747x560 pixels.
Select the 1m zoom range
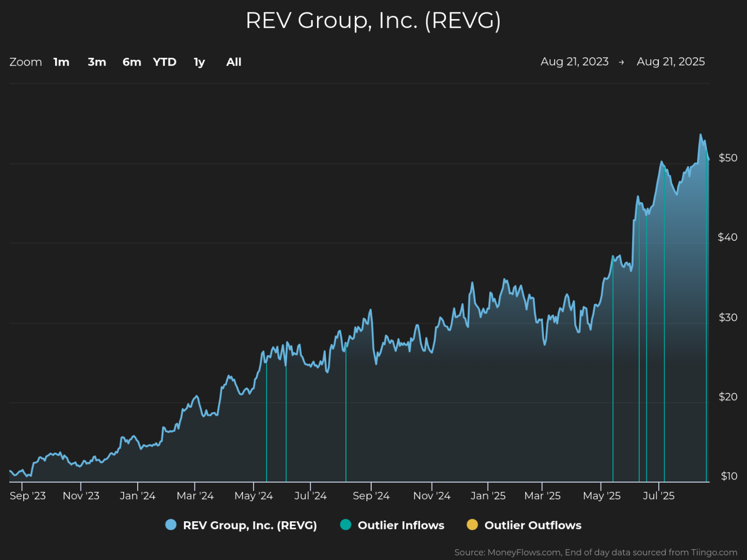61,62
